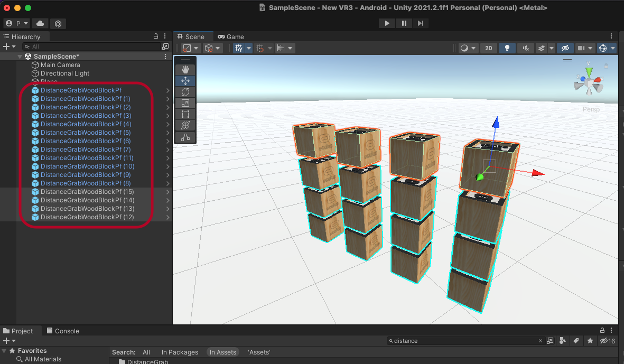The width and height of the screenshot is (624, 364).
Task: Open the cloud services icon
Action: [x=40, y=23]
